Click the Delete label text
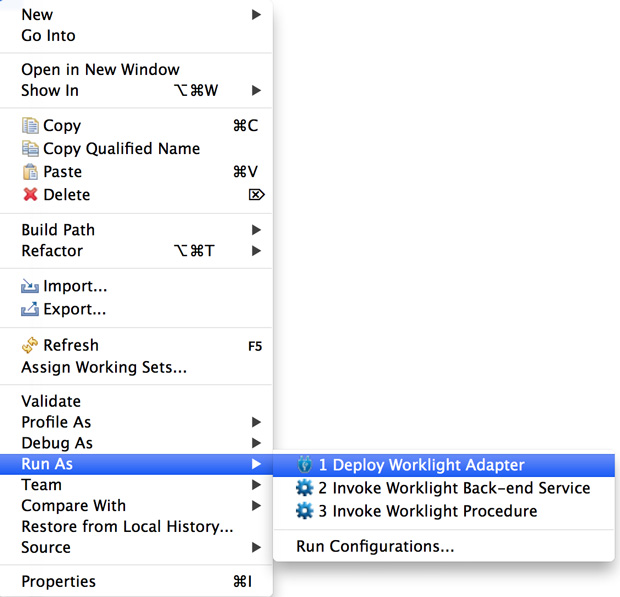620x597 pixels. click(67, 195)
